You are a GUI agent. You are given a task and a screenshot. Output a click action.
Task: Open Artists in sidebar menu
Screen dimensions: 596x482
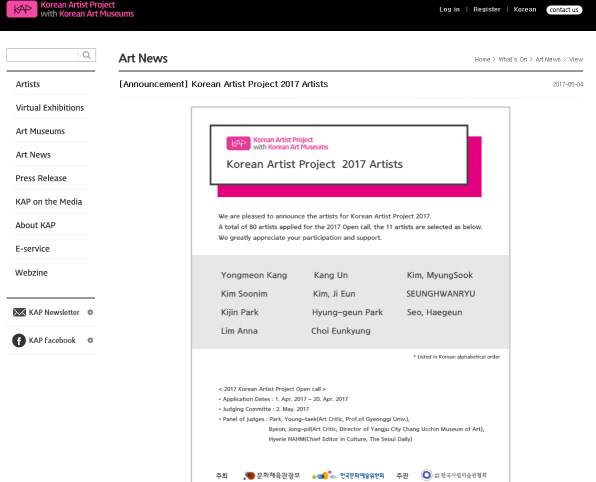click(x=28, y=84)
